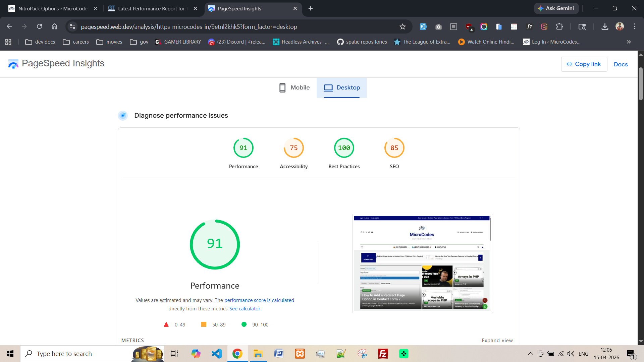
Task: Click the PageSpeed Insights logo icon
Action: tap(13, 64)
